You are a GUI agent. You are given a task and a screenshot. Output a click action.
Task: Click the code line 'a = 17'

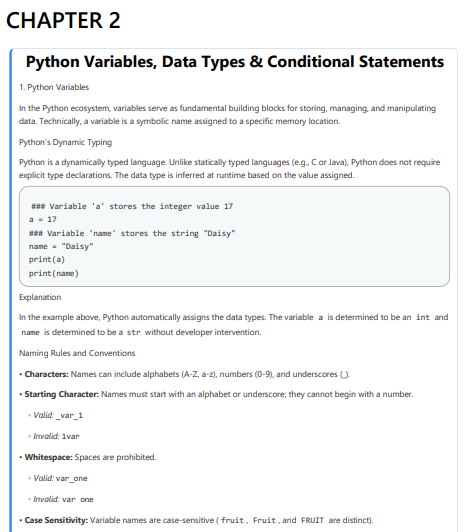click(x=43, y=220)
